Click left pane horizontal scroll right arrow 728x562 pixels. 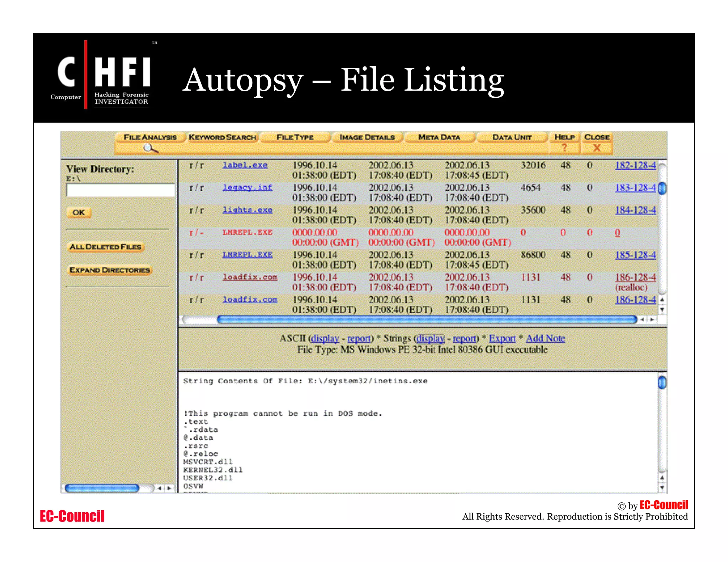click(x=170, y=488)
